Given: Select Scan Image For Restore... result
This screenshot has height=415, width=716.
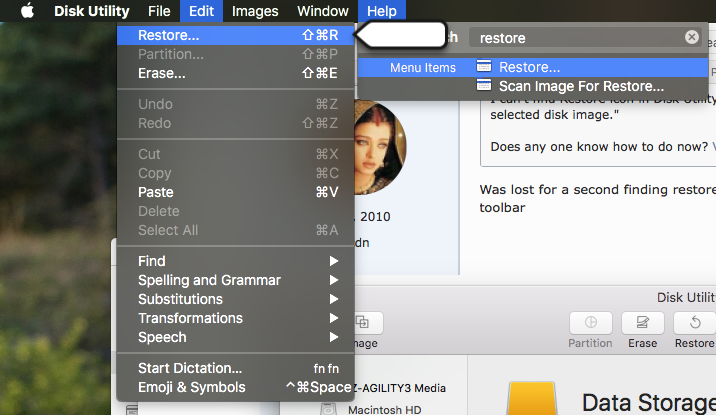Looking at the screenshot, I should [x=532, y=86].
